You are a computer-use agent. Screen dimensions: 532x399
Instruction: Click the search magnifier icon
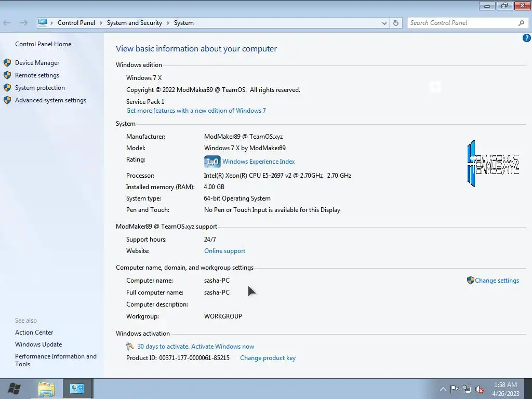[521, 23]
